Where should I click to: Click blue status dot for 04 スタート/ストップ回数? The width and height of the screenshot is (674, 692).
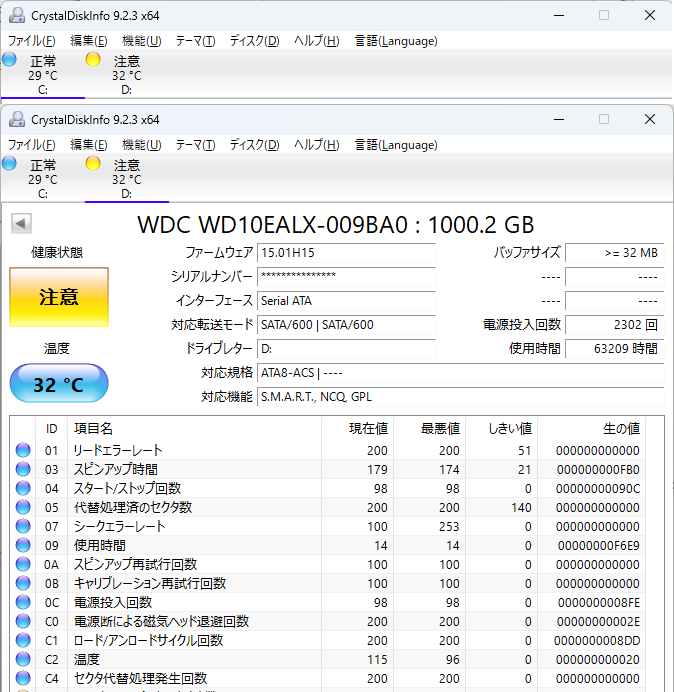tap(23, 488)
